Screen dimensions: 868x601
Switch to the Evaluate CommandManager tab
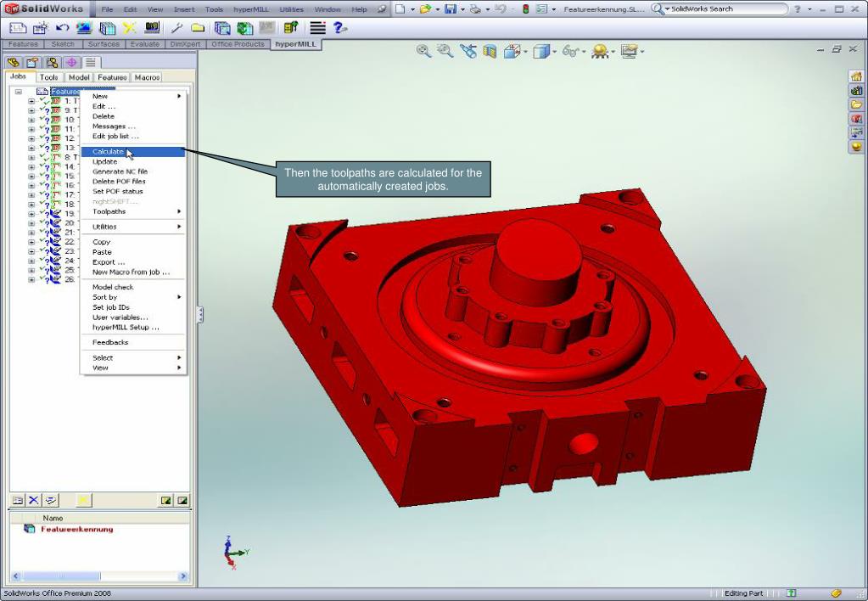click(144, 44)
